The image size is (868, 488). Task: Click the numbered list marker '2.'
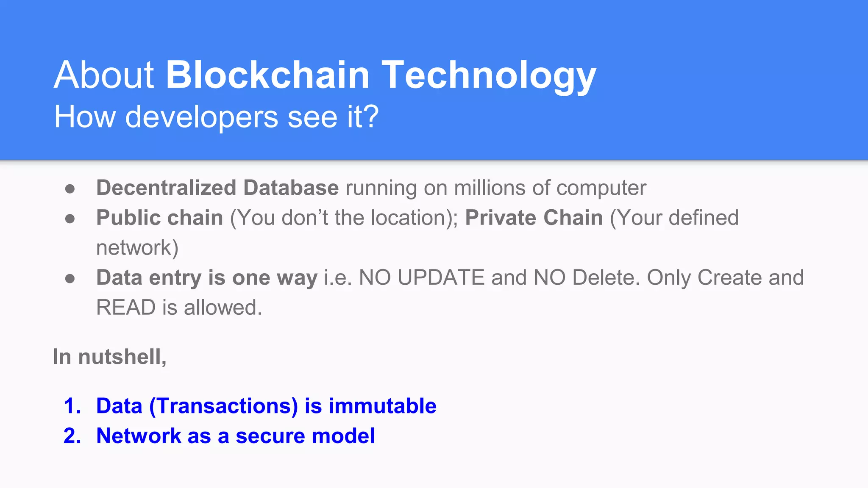coord(72,436)
